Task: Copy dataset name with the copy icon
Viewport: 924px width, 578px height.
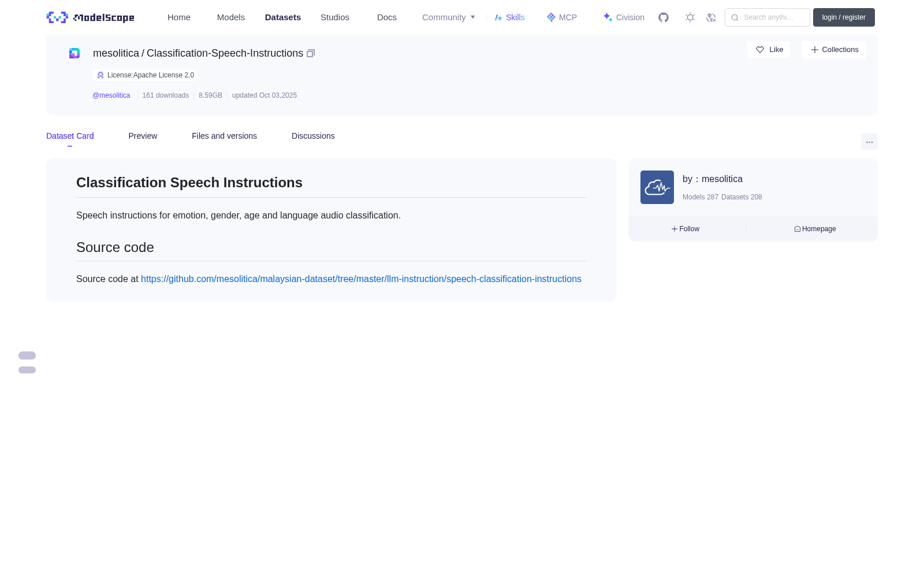Action: tap(311, 53)
